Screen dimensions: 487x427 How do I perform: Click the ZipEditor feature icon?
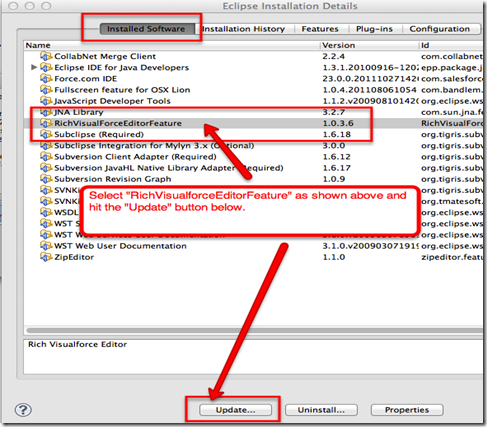[46, 257]
